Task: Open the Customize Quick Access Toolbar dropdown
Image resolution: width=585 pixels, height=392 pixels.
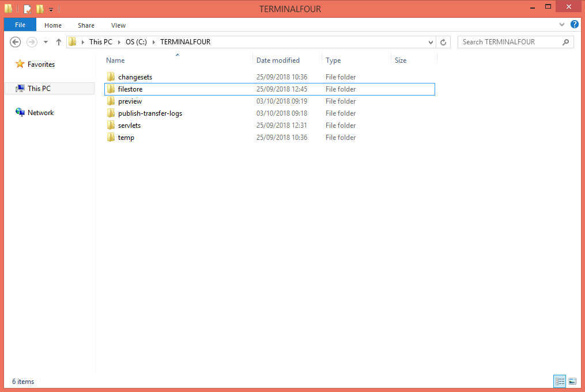Action: click(x=51, y=8)
